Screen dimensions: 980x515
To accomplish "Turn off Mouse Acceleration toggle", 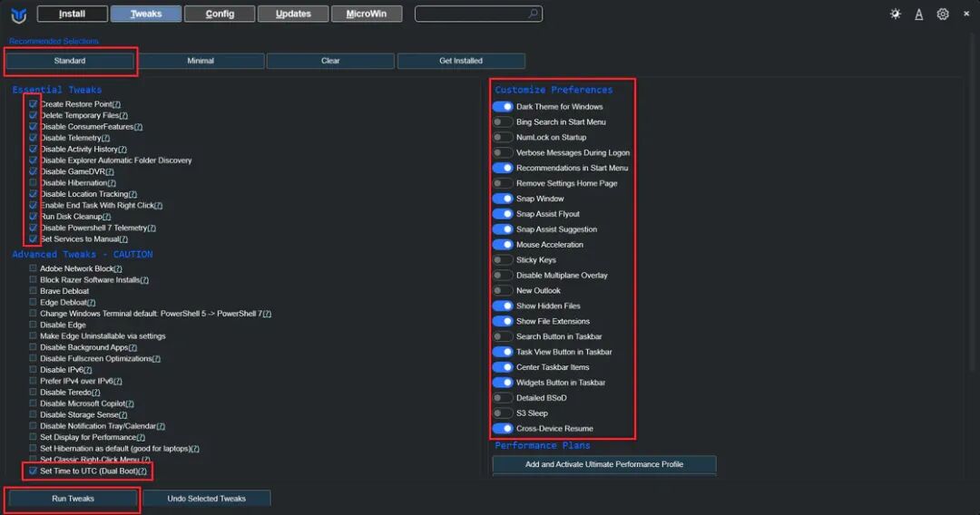I will (503, 245).
